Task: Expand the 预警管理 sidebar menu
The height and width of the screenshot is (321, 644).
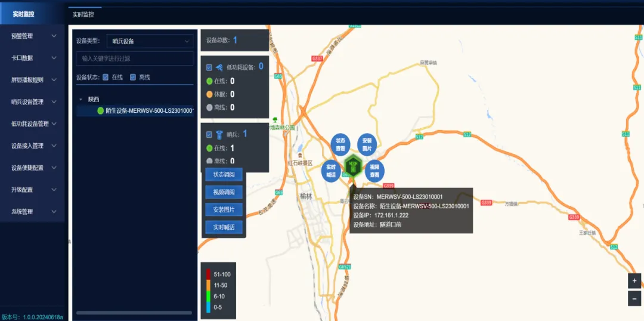Action: [x=33, y=36]
